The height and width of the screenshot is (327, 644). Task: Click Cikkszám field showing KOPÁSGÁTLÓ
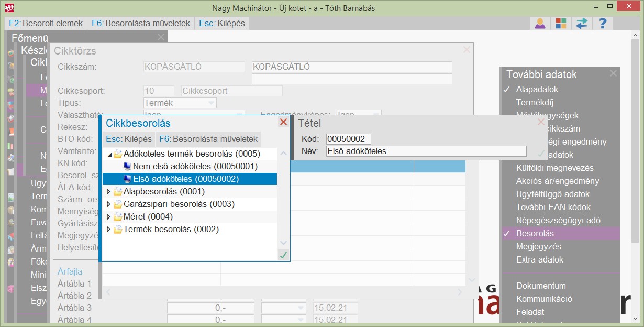[x=194, y=67]
